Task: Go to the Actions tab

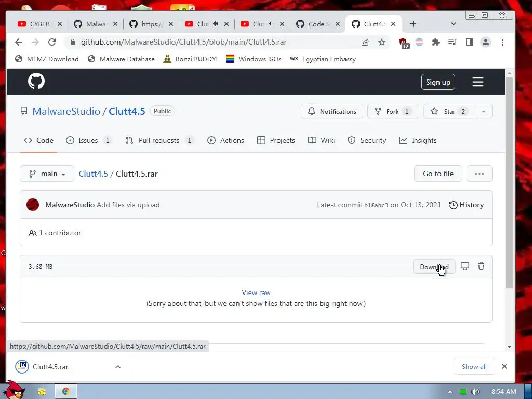Action: (x=225, y=140)
